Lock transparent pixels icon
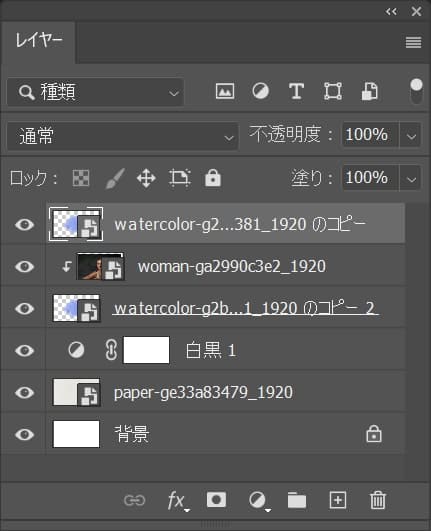The image size is (431, 531). tap(81, 178)
